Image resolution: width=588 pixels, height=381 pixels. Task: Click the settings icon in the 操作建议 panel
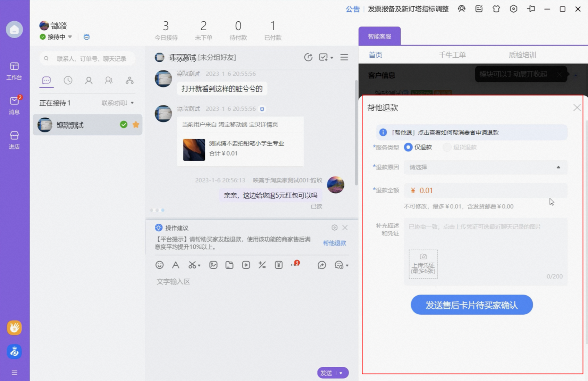coord(334,227)
